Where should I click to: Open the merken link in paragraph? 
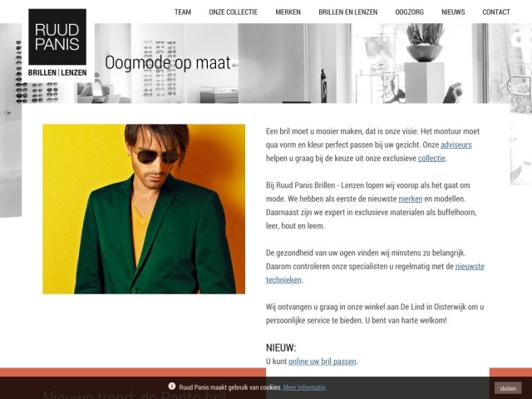point(410,199)
